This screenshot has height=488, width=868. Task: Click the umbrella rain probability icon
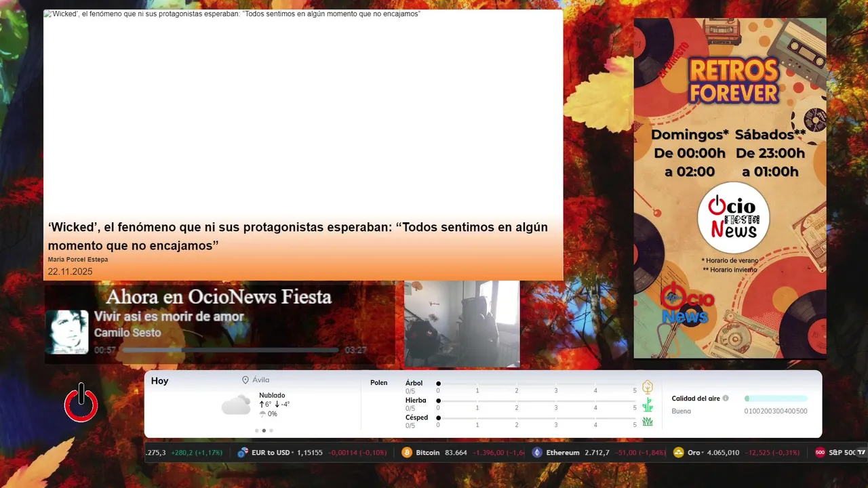click(262, 413)
